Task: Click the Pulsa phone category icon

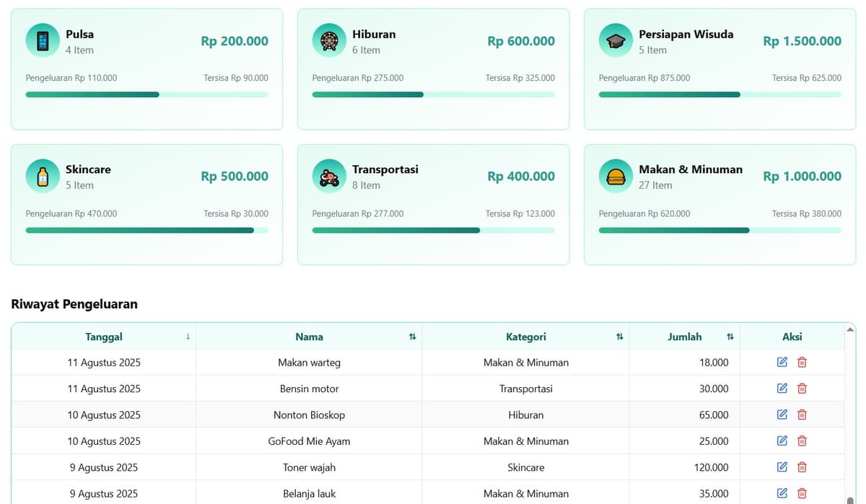Action: 43,40
